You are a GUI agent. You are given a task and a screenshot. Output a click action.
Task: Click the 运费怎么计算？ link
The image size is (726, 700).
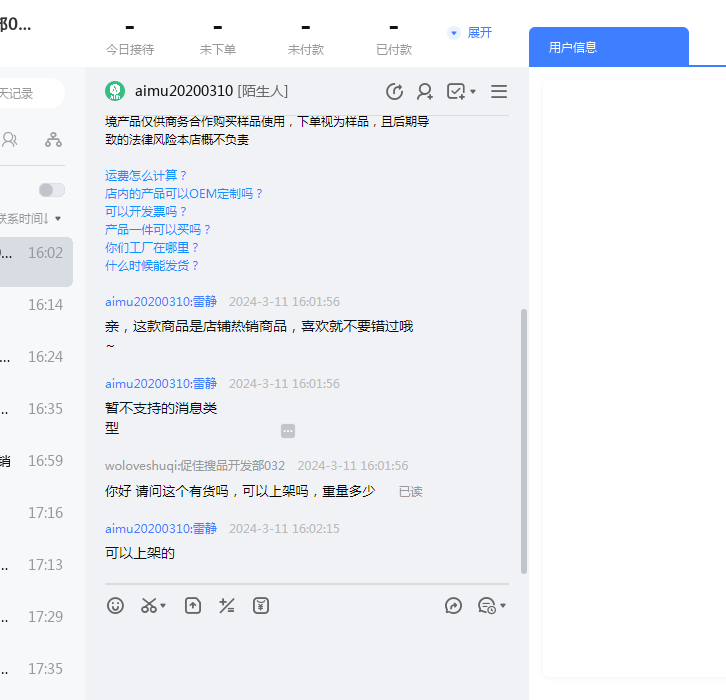(147, 175)
